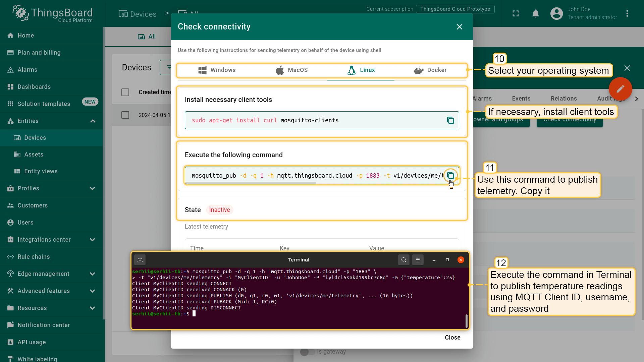Click the command's horizontal scrollbar
This screenshot has height=362, width=644.
pyautogui.click(x=251, y=183)
